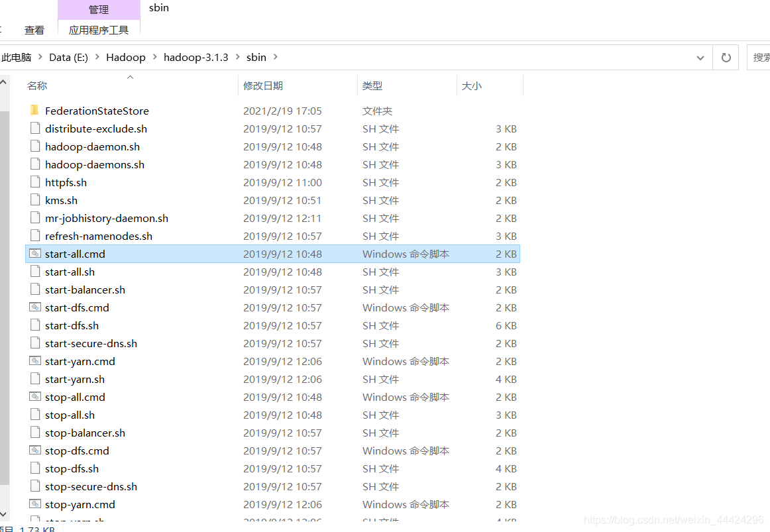This screenshot has height=532, width=770.
Task: Click the stop-all.cmd script icon
Action: (x=35, y=397)
